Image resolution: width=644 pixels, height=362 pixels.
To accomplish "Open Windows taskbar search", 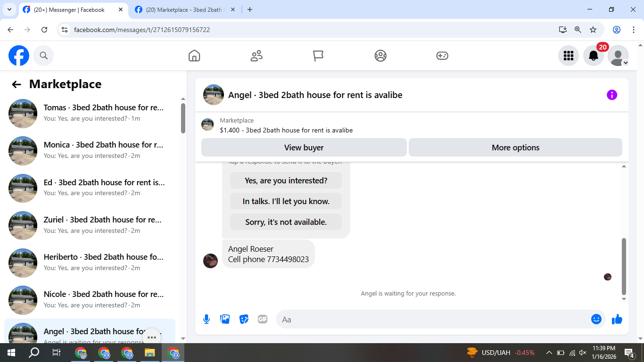I will 34,353.
